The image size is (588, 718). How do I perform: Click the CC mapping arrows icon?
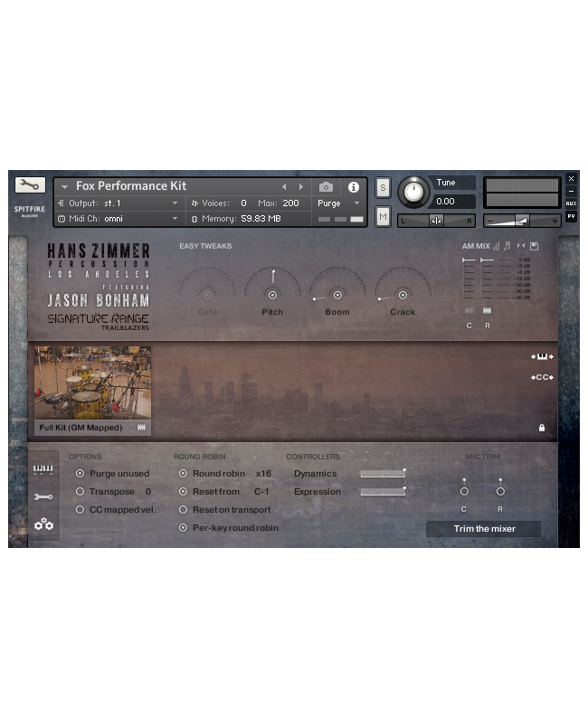tap(542, 377)
